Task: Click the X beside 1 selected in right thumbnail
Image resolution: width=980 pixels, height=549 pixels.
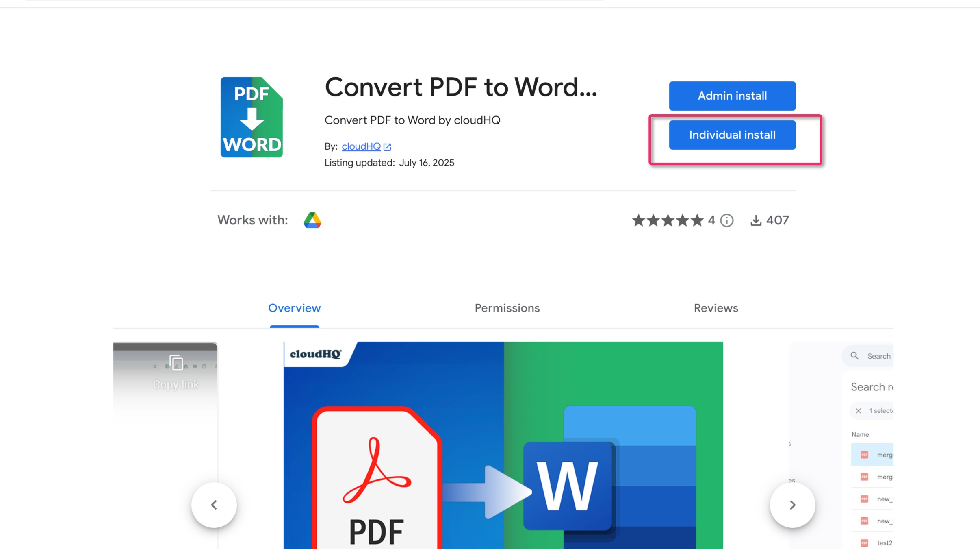Action: click(x=858, y=411)
